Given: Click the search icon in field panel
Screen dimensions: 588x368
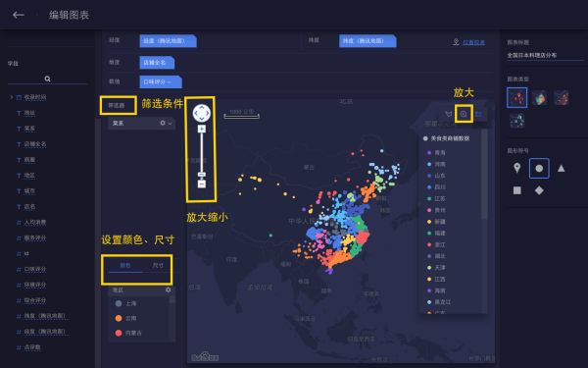Looking at the screenshot, I should tap(47, 79).
